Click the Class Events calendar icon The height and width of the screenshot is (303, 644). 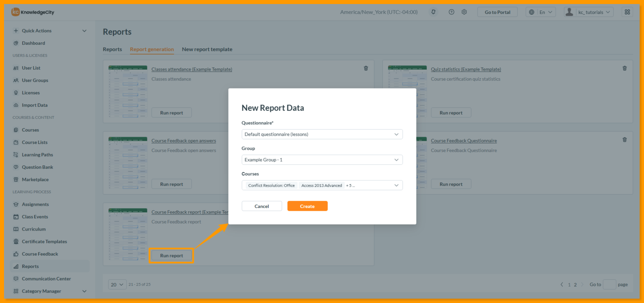point(16,217)
